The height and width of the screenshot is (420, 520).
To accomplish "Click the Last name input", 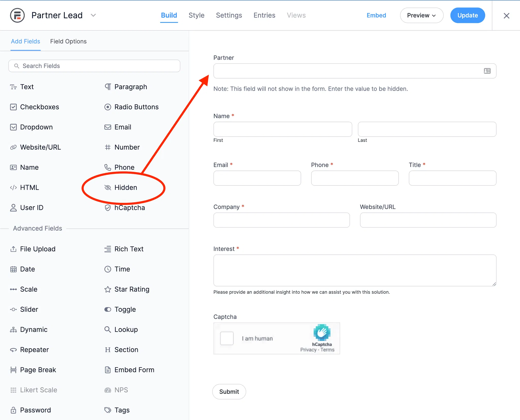I will (427, 129).
